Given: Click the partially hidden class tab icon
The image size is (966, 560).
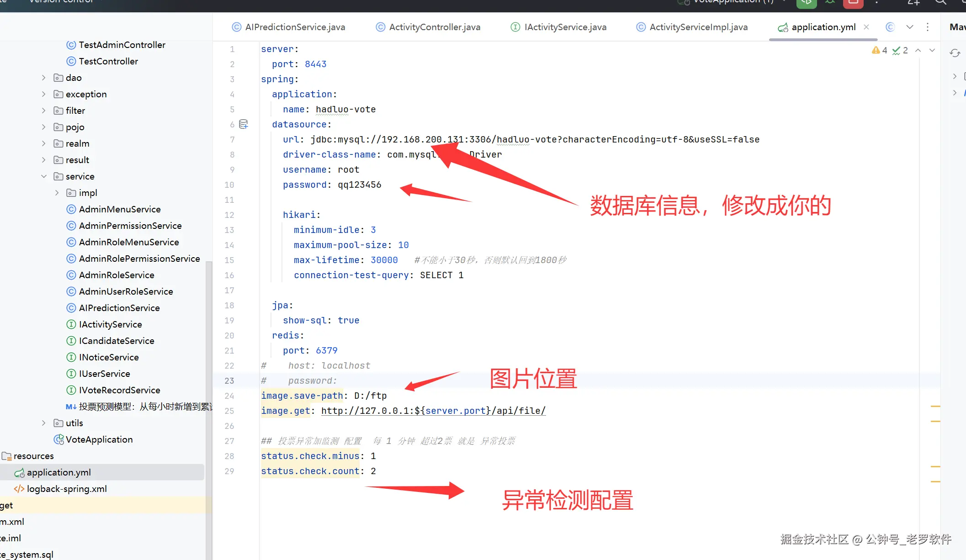Looking at the screenshot, I should (890, 27).
